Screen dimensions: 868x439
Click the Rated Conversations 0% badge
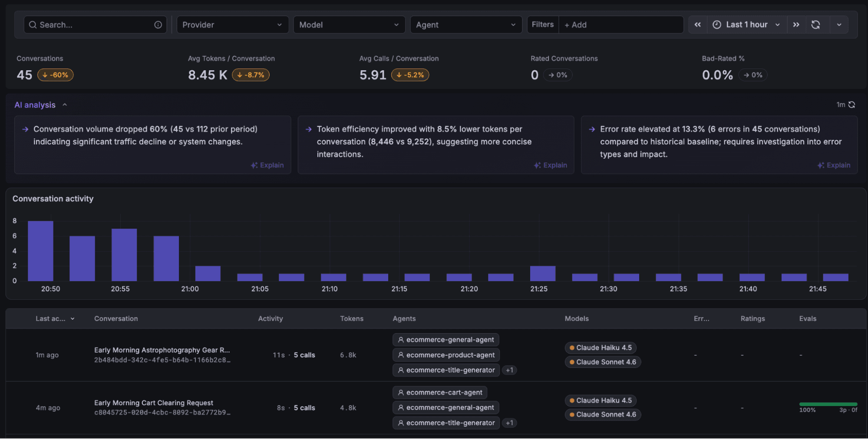pos(558,75)
